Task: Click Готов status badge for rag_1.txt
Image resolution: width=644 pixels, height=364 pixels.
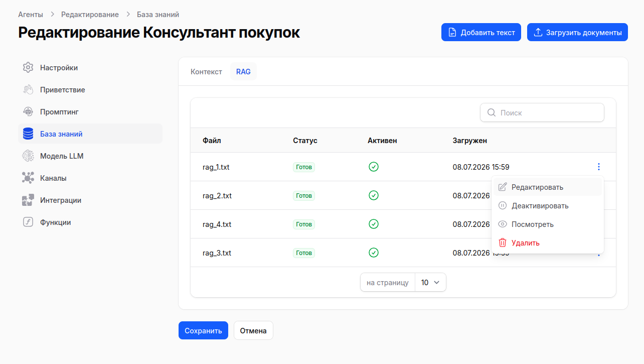Action: pos(304,167)
